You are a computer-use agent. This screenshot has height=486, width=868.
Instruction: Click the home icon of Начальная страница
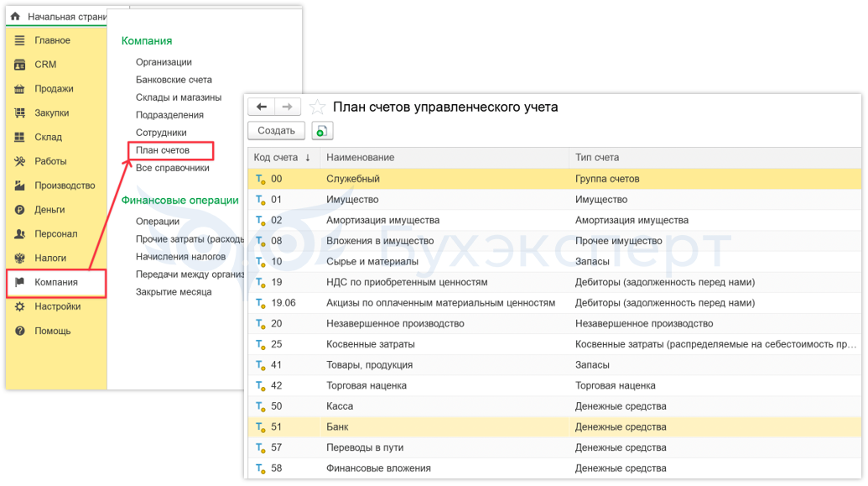tap(15, 17)
